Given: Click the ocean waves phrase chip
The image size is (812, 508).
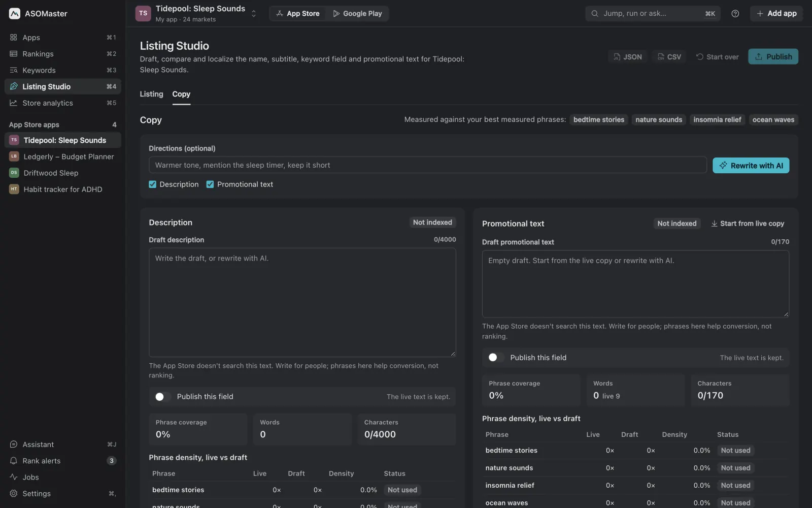Looking at the screenshot, I should pyautogui.click(x=773, y=120).
